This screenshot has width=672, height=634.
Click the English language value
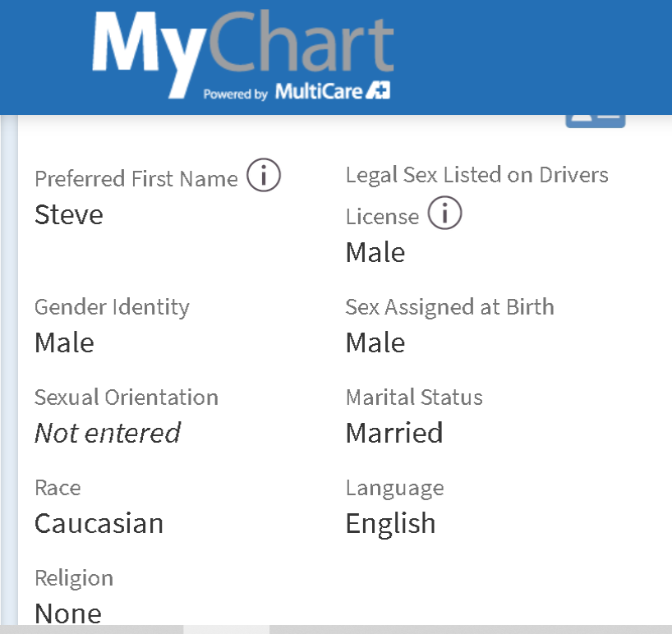pos(390,523)
